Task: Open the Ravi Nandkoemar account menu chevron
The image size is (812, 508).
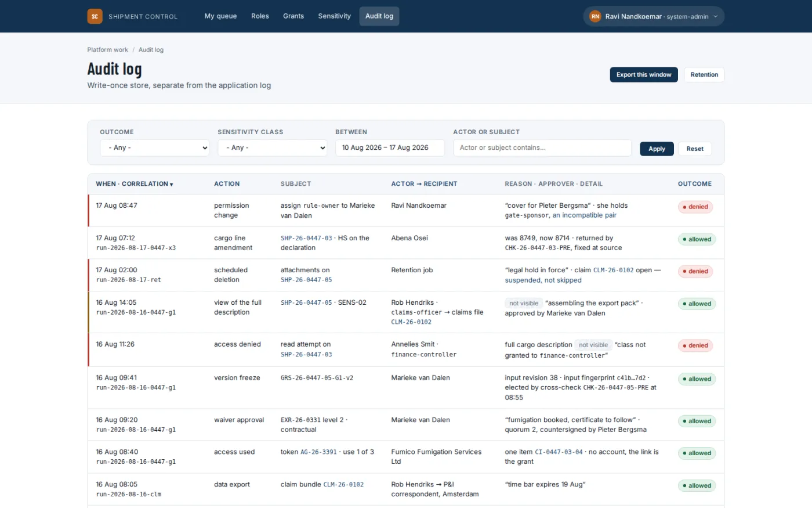Action: 715,17
